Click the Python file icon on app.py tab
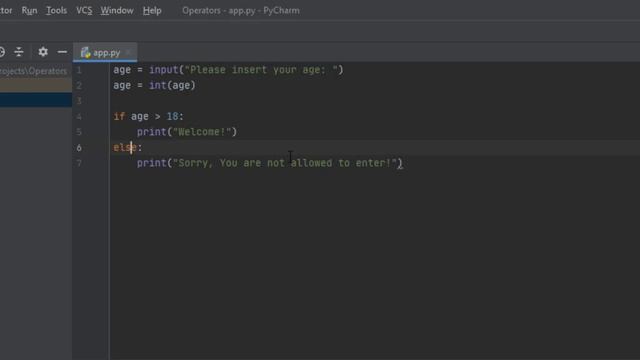 click(x=85, y=53)
